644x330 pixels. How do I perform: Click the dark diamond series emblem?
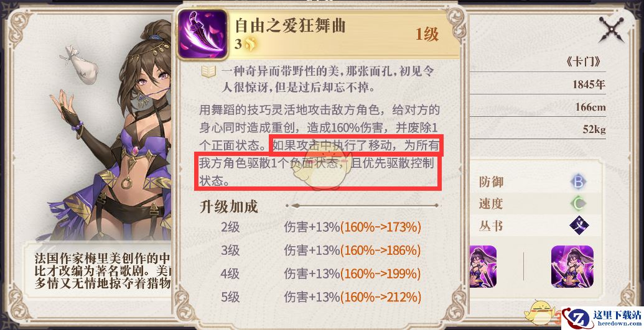(579, 226)
